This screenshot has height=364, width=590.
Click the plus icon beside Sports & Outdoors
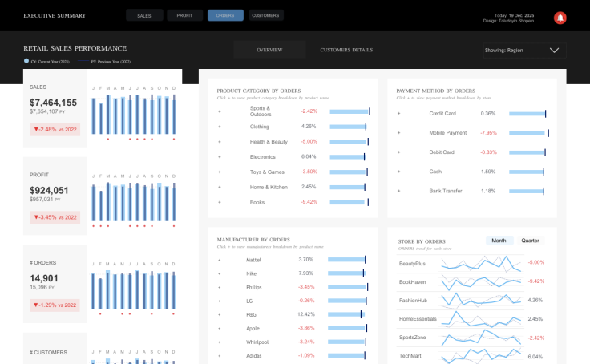click(219, 111)
